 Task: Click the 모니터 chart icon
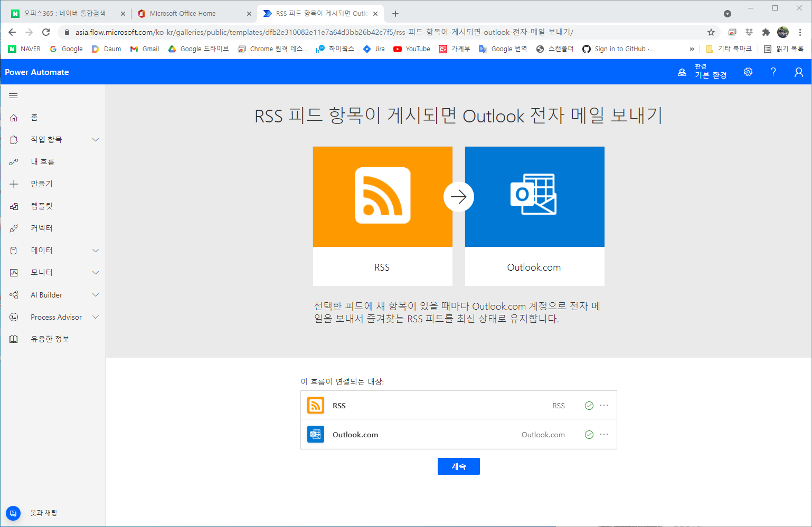(x=14, y=273)
